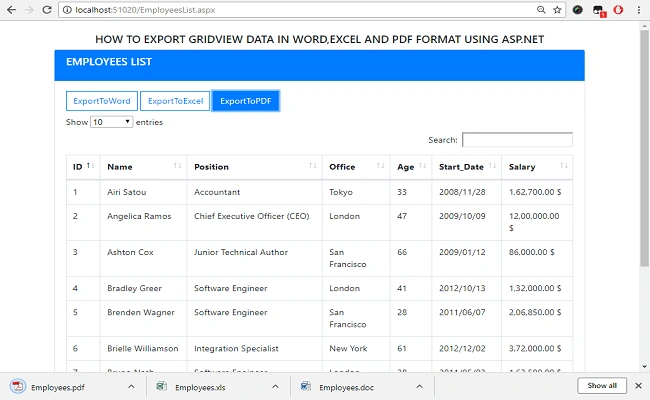Sort the table by the ID column arrows

click(90, 166)
